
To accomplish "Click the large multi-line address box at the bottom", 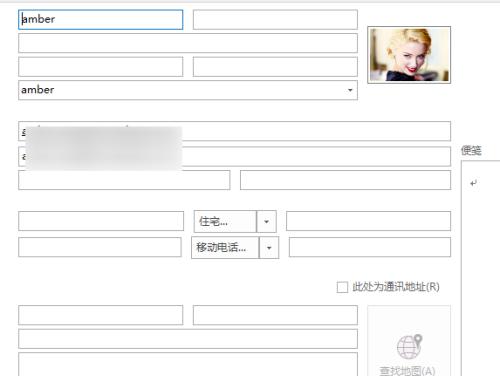I will [188, 364].
